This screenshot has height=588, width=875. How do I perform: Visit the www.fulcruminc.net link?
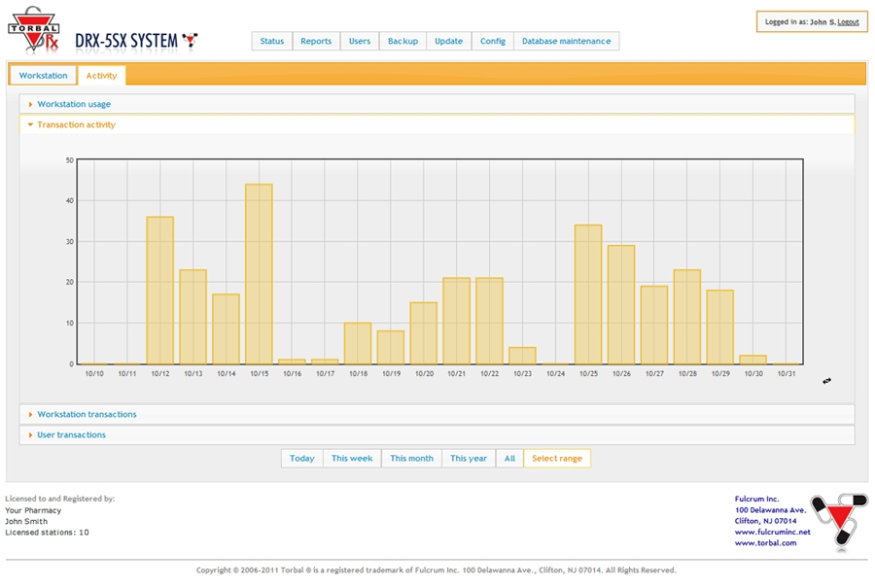pos(772,532)
